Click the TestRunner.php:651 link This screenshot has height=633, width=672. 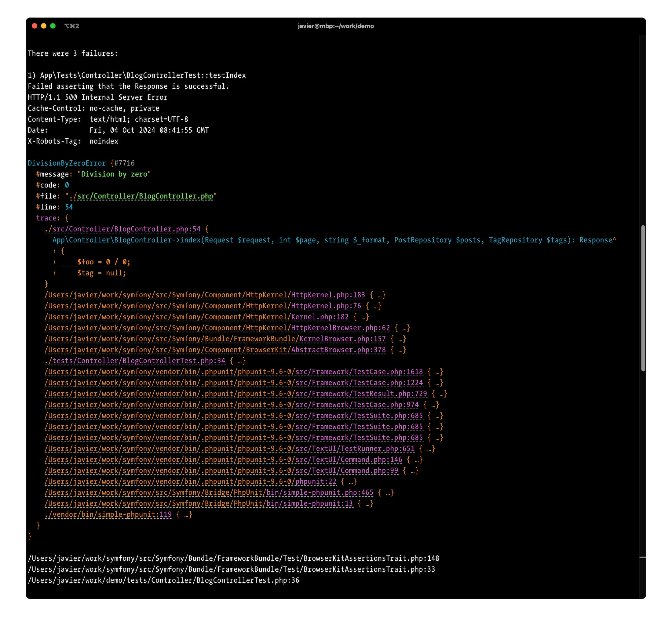coord(229,449)
